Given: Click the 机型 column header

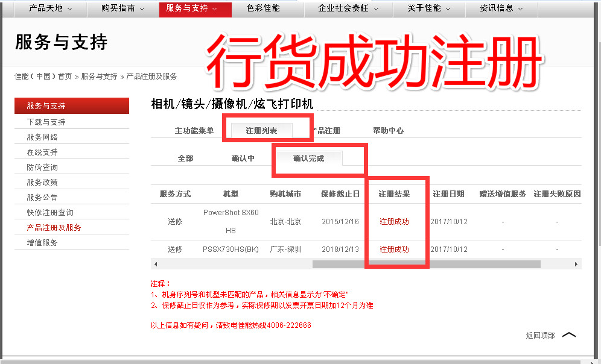Looking at the screenshot, I should [x=231, y=194].
